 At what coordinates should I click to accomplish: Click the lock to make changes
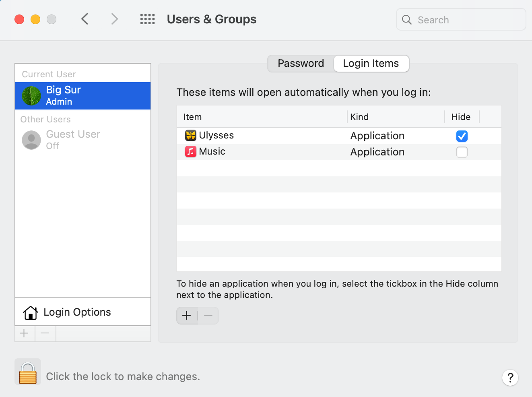click(x=27, y=372)
